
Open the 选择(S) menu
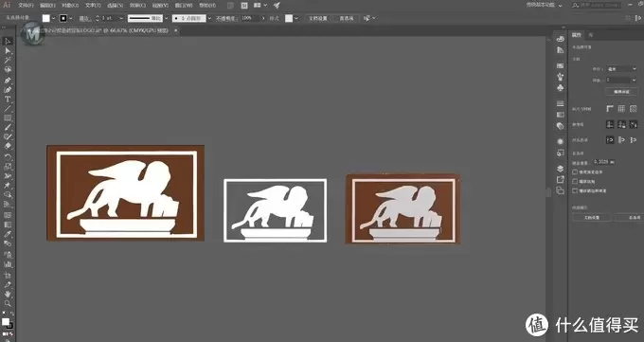115,6
